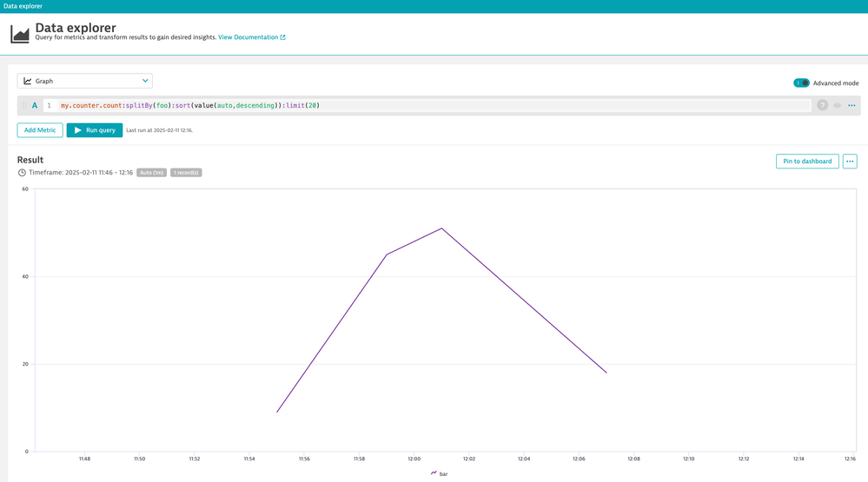This screenshot has height=482, width=868.
Task: Open the query row three-dot menu
Action: click(851, 105)
